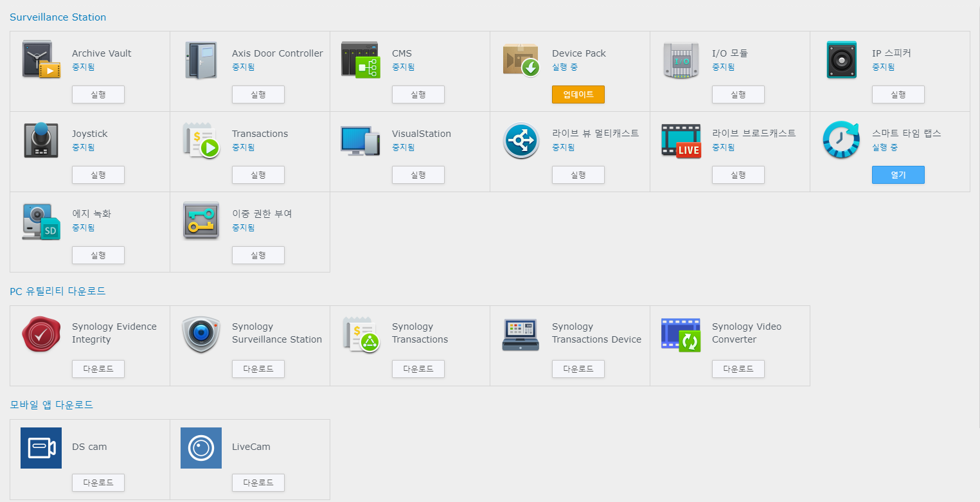
Task: Click the PC 유틸리티 다운로드 heading
Action: click(x=58, y=291)
